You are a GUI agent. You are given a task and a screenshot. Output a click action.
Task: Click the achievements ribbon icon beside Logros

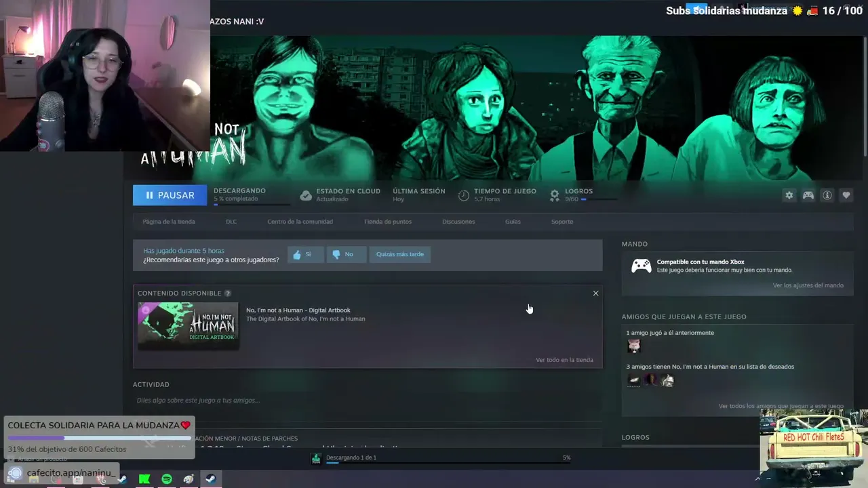pos(555,195)
